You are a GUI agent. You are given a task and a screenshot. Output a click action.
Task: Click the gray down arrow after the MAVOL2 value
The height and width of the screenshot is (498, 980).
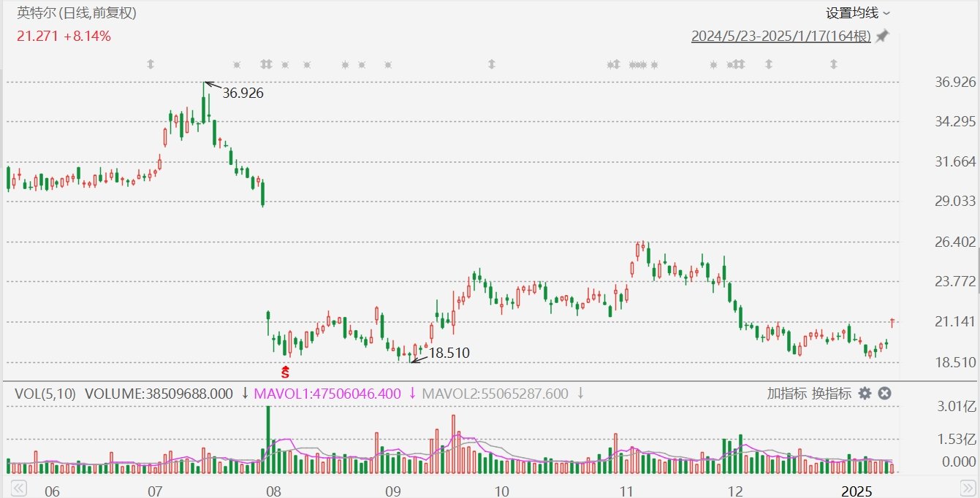click(580, 394)
